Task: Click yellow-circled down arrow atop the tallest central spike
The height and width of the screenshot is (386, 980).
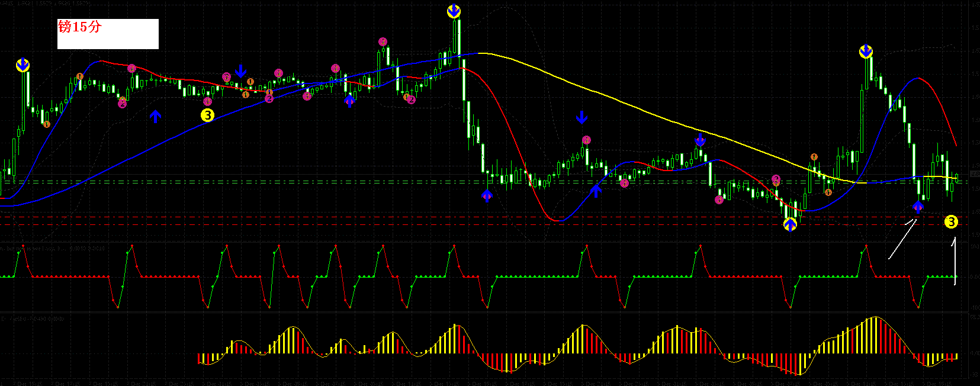Action: coord(454,11)
